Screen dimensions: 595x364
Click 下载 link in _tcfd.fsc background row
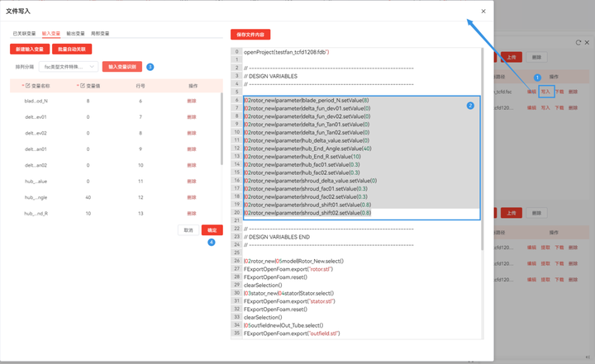pyautogui.click(x=559, y=92)
